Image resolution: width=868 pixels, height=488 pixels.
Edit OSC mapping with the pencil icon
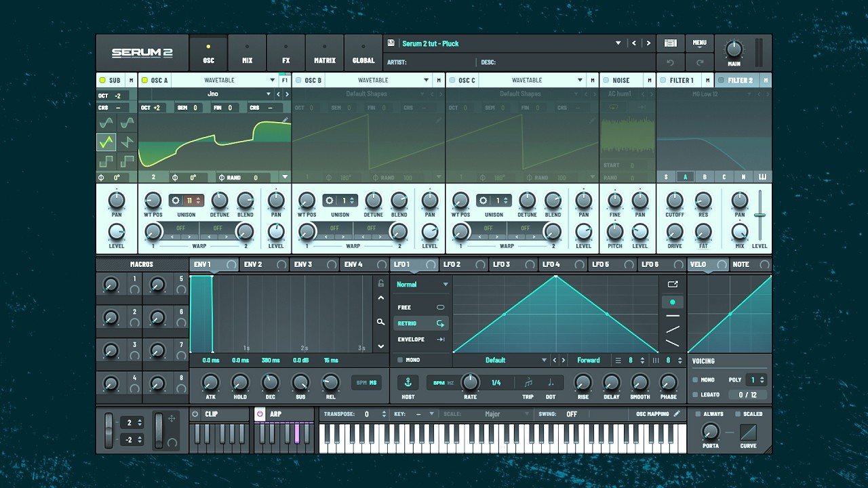[x=676, y=413]
